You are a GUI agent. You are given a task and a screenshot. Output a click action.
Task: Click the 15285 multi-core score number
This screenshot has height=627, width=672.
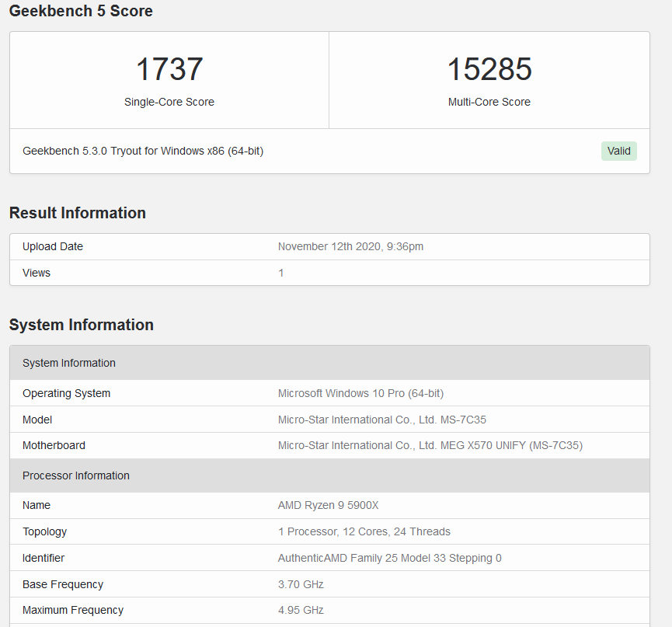(489, 69)
